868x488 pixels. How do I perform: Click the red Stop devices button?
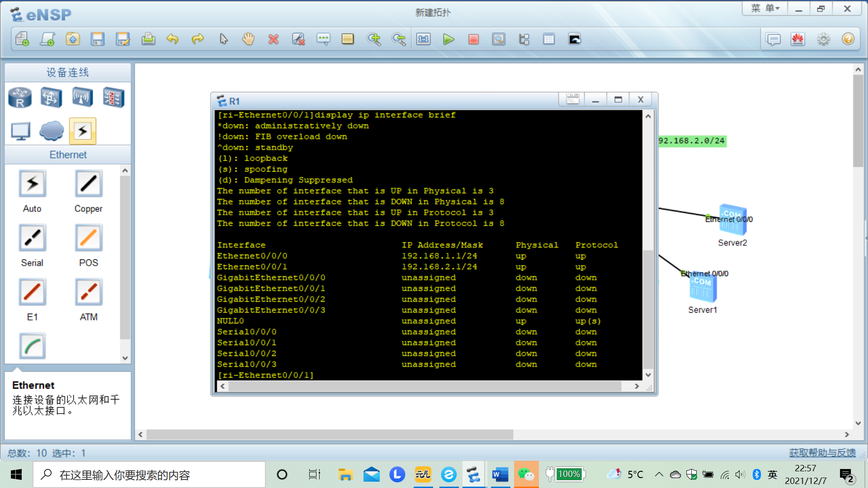coord(473,39)
